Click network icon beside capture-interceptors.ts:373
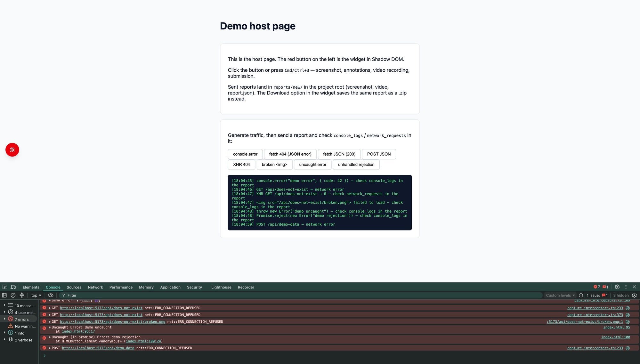The width and height of the screenshot is (640, 364). coord(628,315)
